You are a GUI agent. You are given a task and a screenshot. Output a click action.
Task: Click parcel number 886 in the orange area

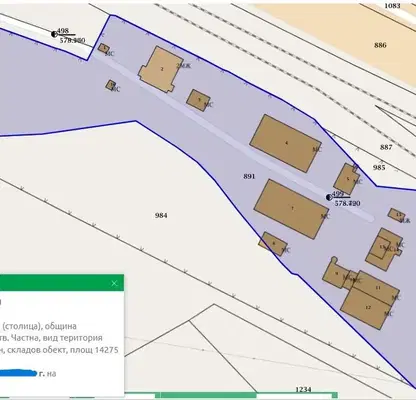point(380,45)
